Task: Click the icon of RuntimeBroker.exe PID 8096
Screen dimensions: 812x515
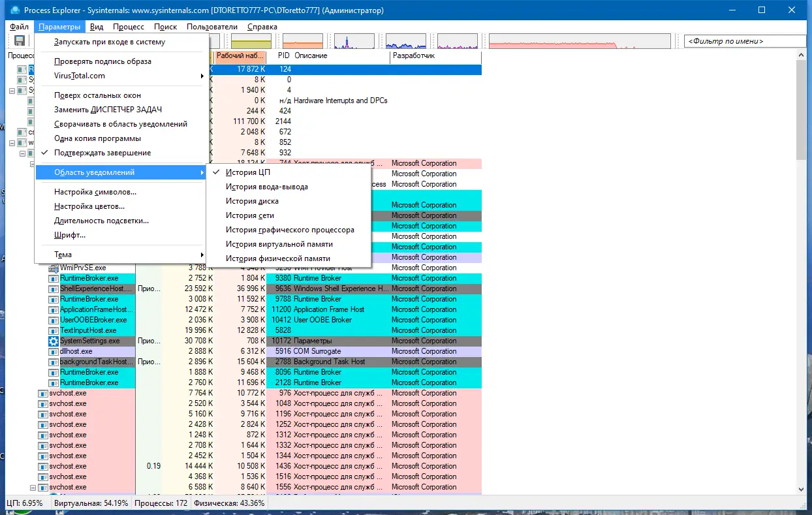Action: [54, 372]
